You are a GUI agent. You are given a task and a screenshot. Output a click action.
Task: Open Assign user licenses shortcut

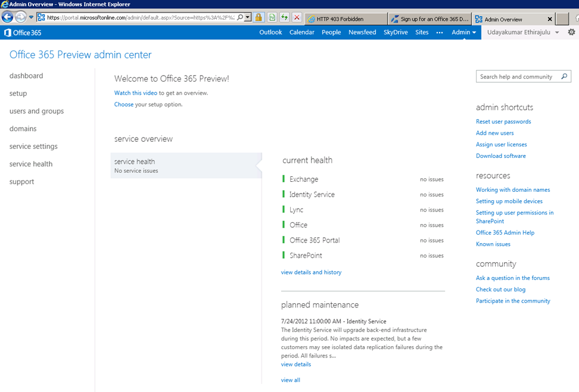[502, 144]
